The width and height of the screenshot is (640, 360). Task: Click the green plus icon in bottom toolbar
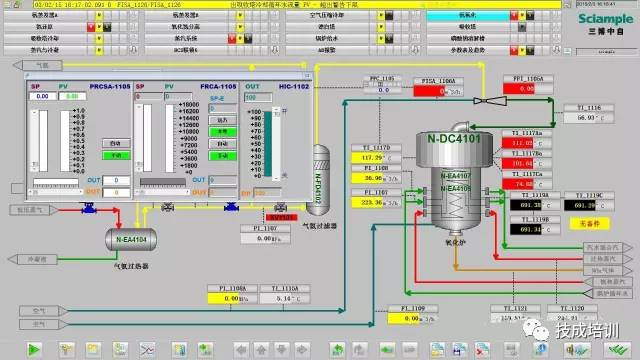tap(205, 350)
